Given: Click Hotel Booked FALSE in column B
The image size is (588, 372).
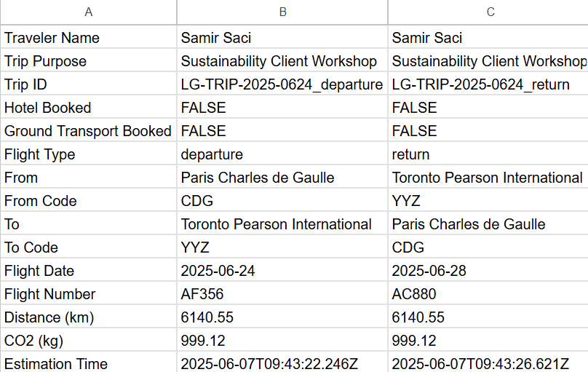Looking at the screenshot, I should (x=282, y=106).
